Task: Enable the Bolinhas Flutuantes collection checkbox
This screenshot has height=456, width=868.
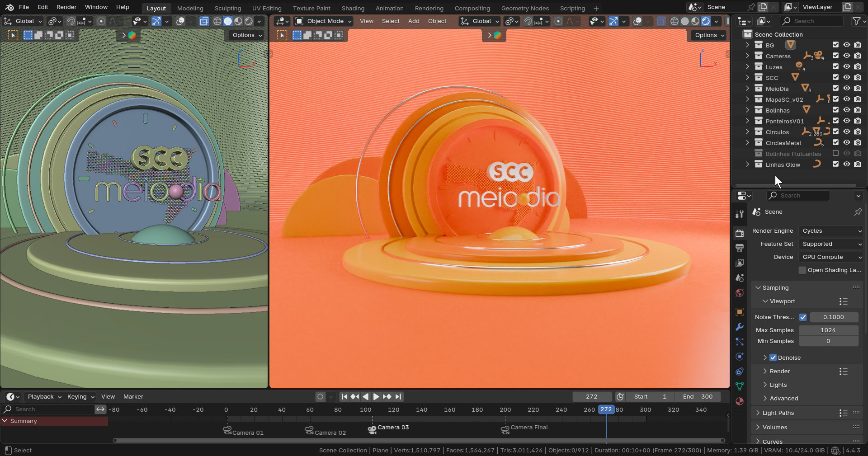Action: (x=835, y=154)
